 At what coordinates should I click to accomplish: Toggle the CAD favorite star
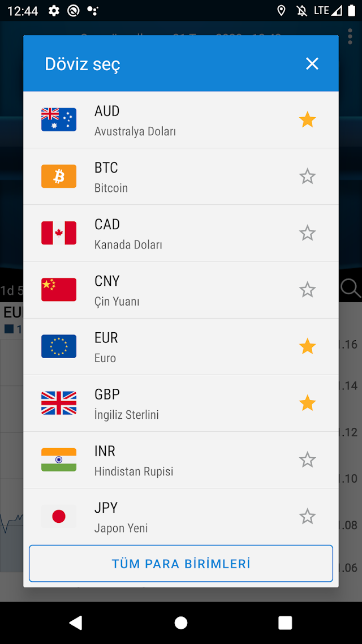click(x=307, y=233)
